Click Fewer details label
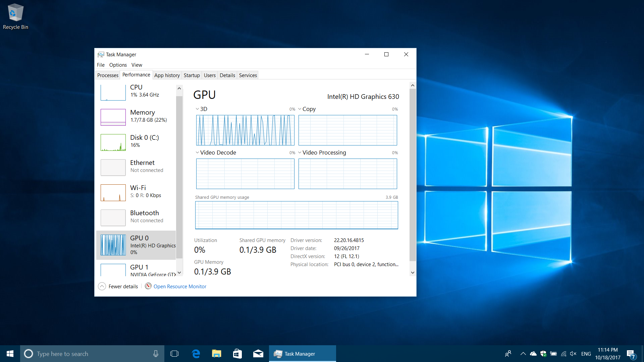644x362 pixels. click(x=123, y=287)
